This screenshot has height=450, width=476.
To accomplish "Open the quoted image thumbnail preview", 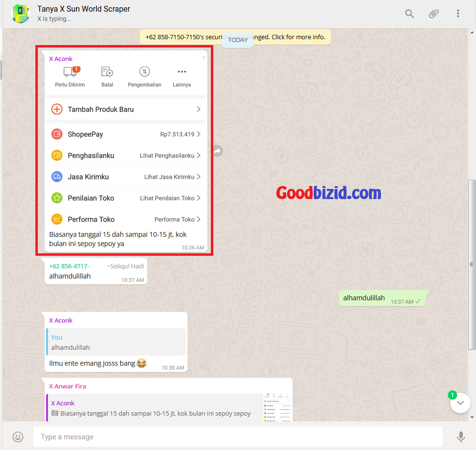I will pyautogui.click(x=277, y=407).
